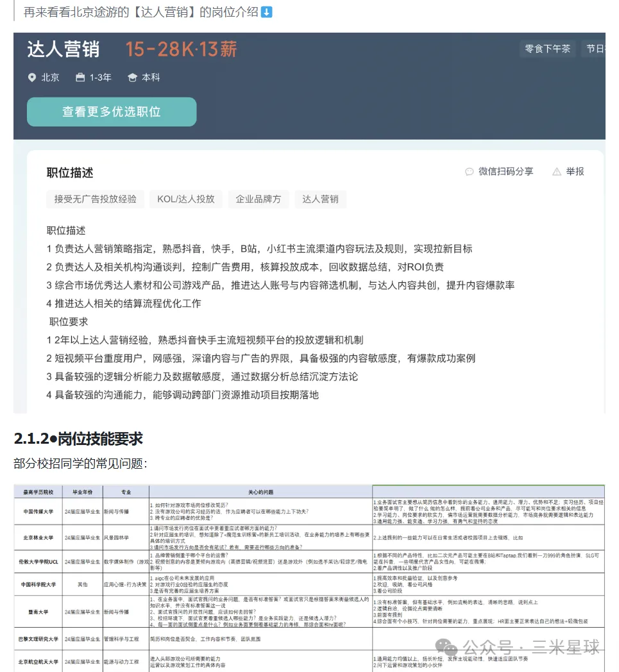
Task: Click the 举报 report link
Action: point(575,172)
